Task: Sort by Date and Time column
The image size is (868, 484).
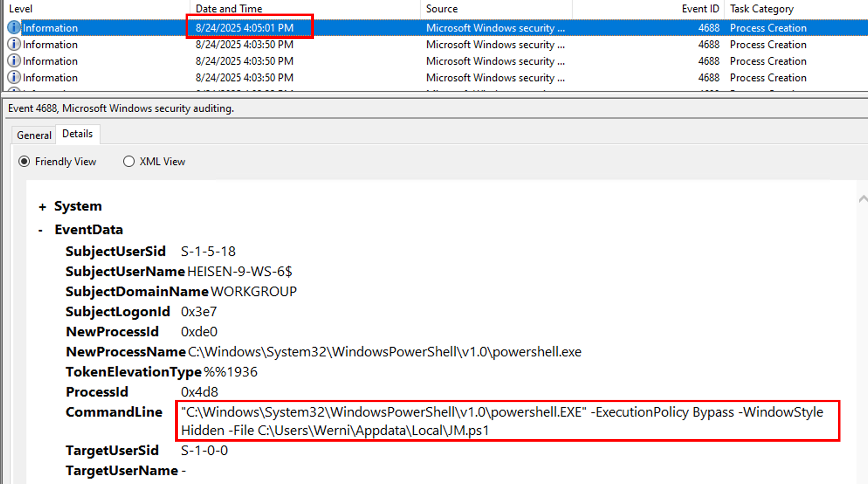Action: coord(229,9)
